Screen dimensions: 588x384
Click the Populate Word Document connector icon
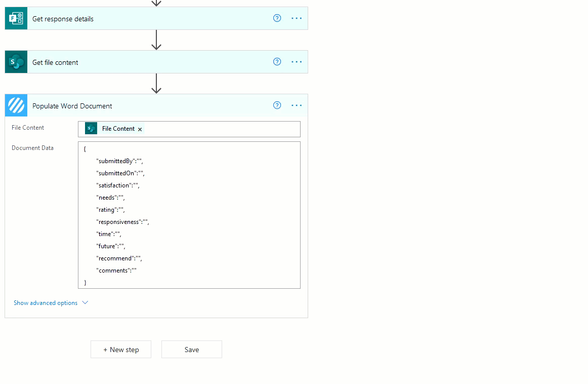(x=16, y=105)
